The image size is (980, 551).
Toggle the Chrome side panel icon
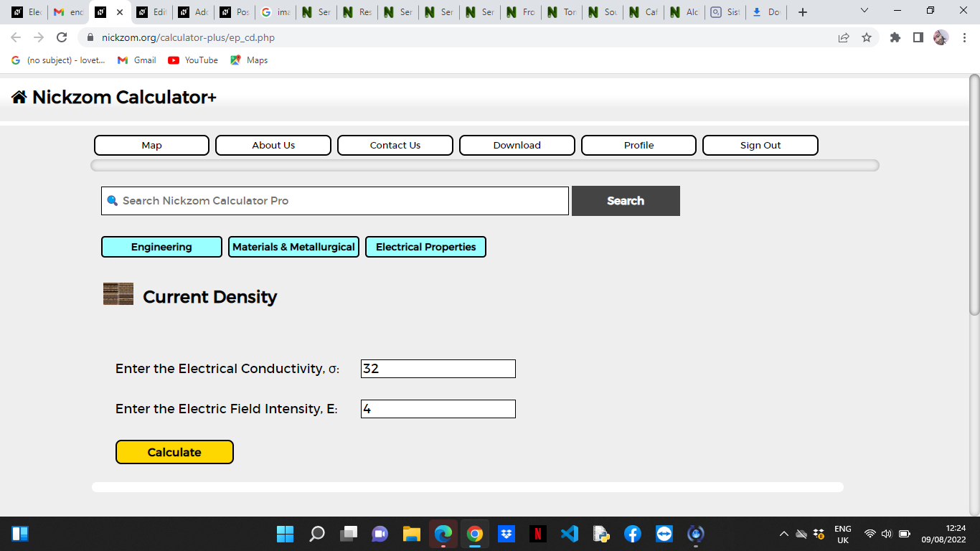click(918, 37)
